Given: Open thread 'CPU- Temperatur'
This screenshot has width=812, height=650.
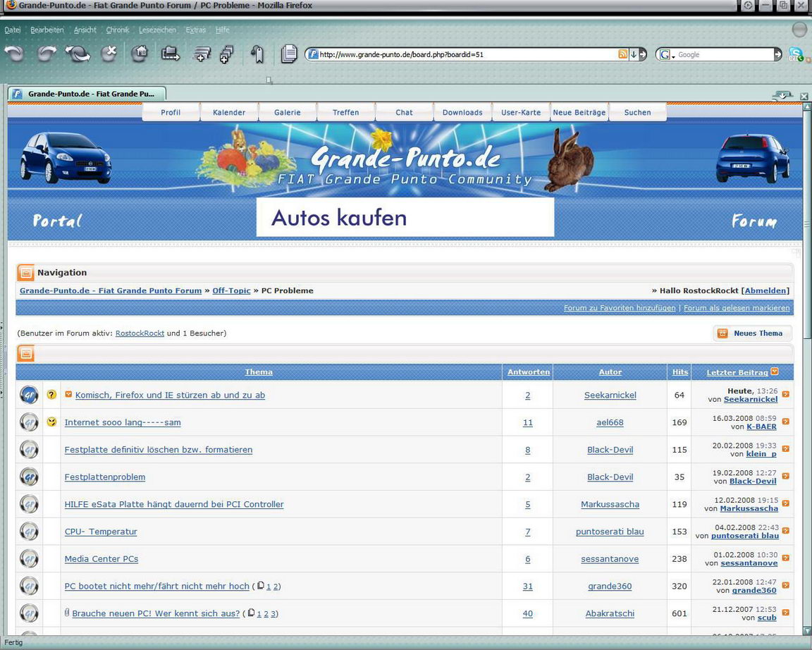Looking at the screenshot, I should [x=101, y=532].
